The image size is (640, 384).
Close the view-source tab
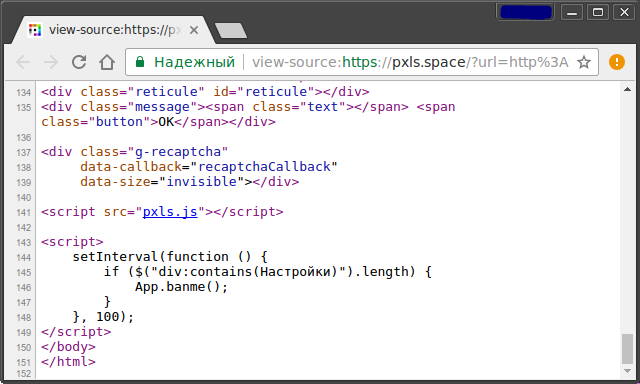tap(194, 30)
